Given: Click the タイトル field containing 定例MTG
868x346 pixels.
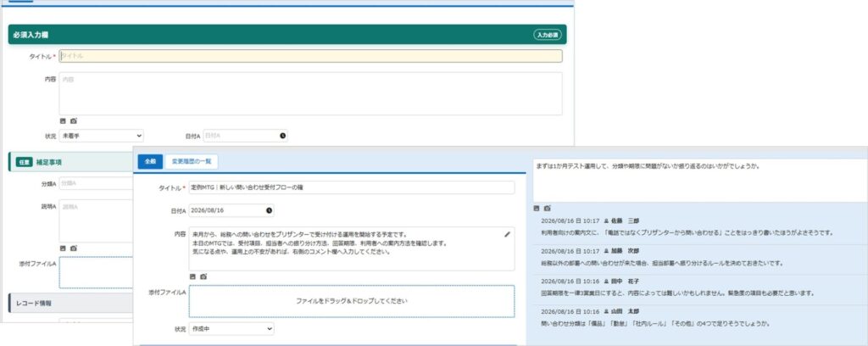Looking at the screenshot, I should [352, 187].
